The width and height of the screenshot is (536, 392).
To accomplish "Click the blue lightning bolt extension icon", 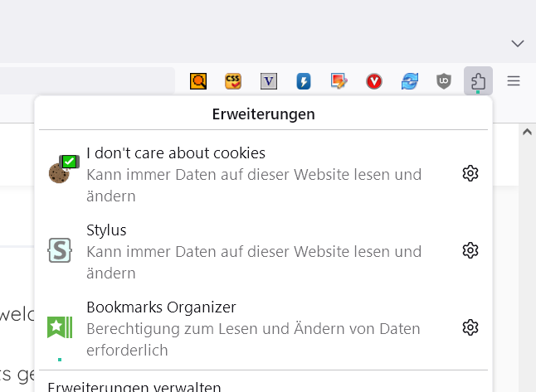I will click(x=304, y=81).
